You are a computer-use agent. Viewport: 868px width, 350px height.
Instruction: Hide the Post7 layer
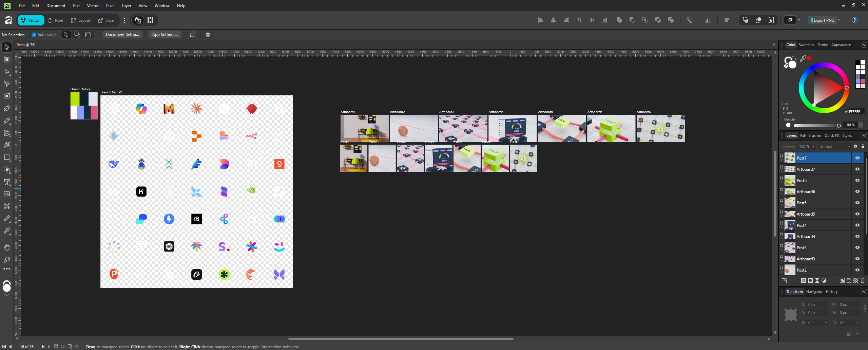[857, 158]
